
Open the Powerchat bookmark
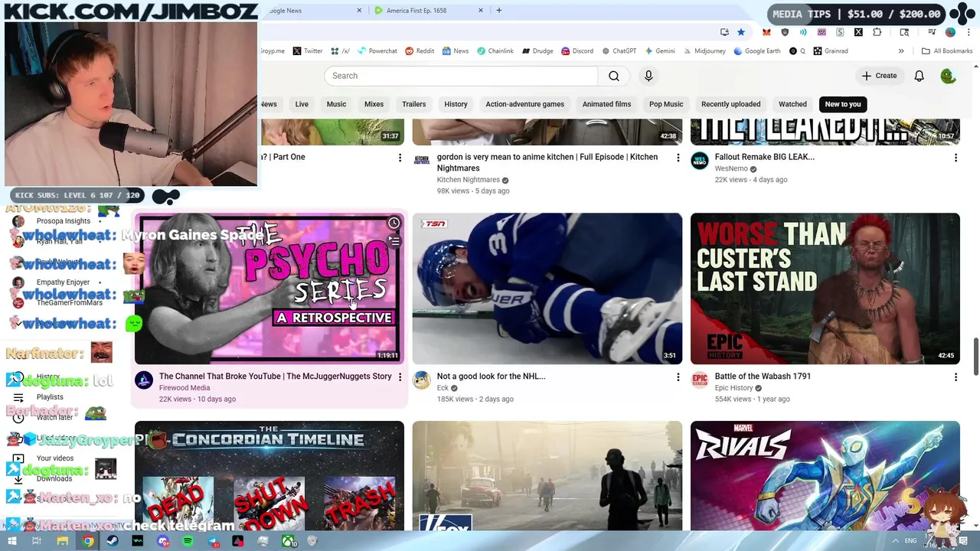coord(377,51)
